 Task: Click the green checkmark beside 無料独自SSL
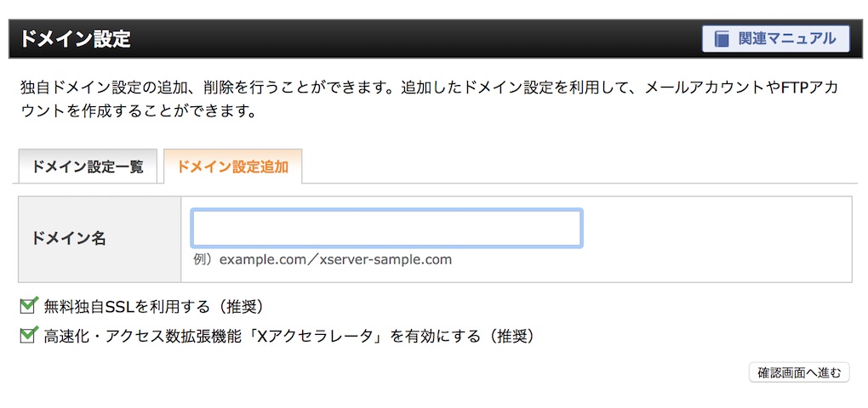(x=28, y=305)
